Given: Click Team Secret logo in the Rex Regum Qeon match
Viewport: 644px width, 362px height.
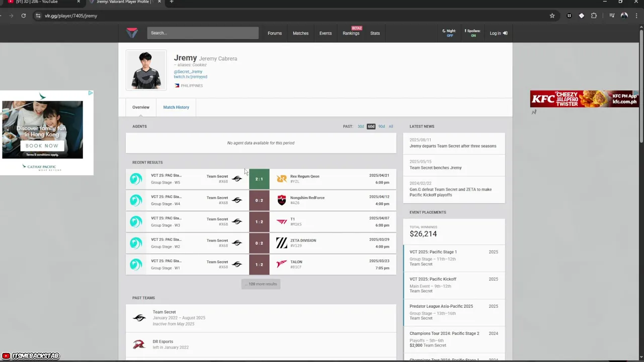Looking at the screenshot, I should [237, 179].
